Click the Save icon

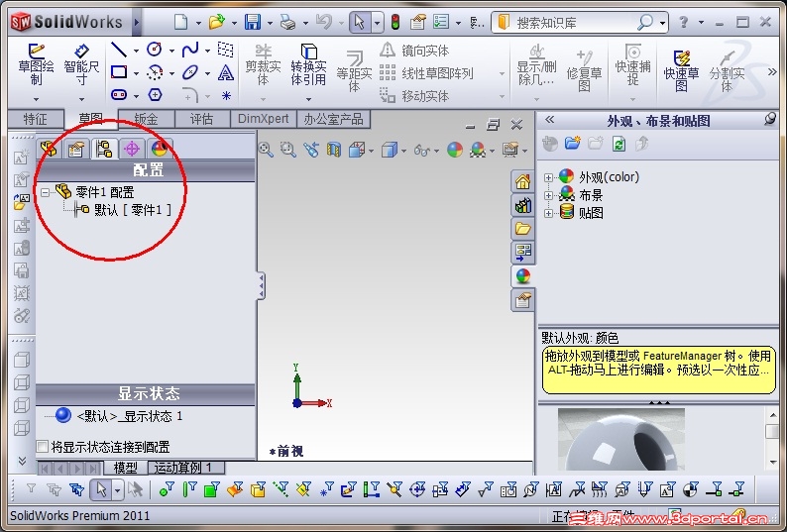(x=252, y=22)
